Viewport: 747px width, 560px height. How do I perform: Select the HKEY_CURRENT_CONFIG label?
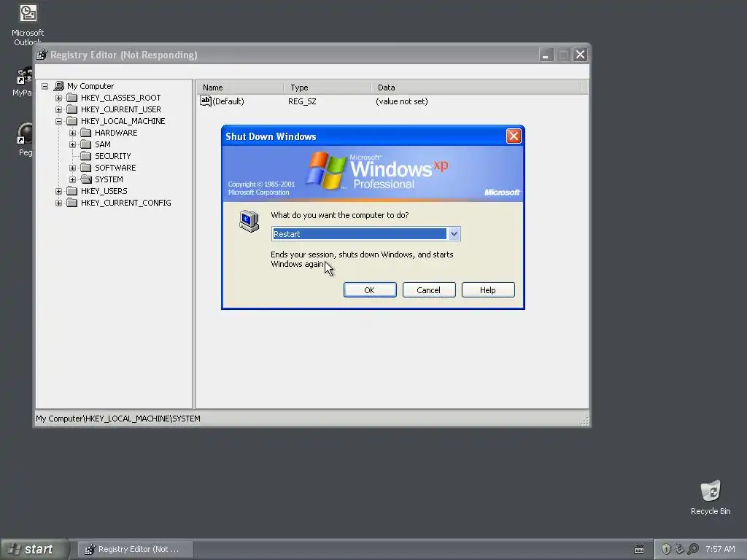125,203
